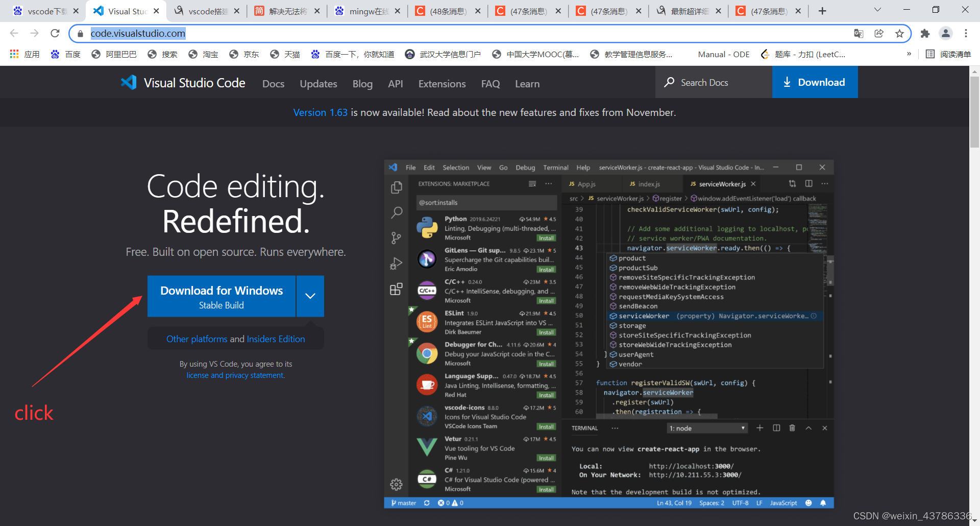Open license and privacy statement link
980x526 pixels.
[235, 375]
